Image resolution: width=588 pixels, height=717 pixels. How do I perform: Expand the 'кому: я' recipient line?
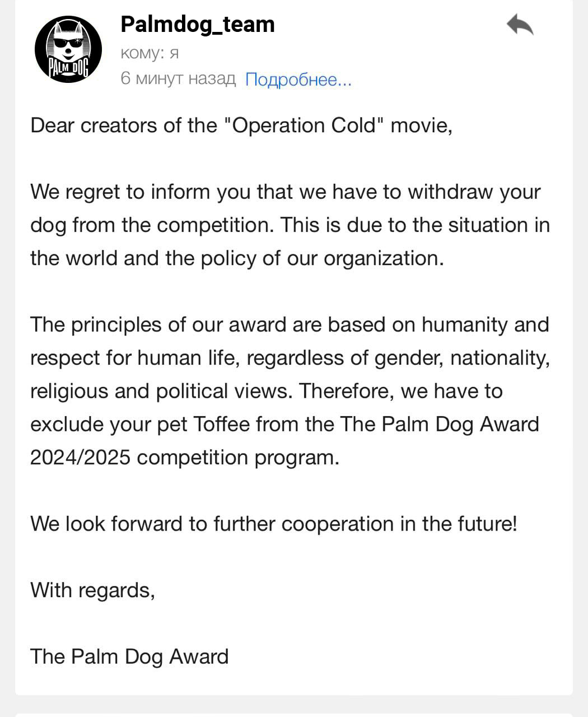tap(150, 53)
